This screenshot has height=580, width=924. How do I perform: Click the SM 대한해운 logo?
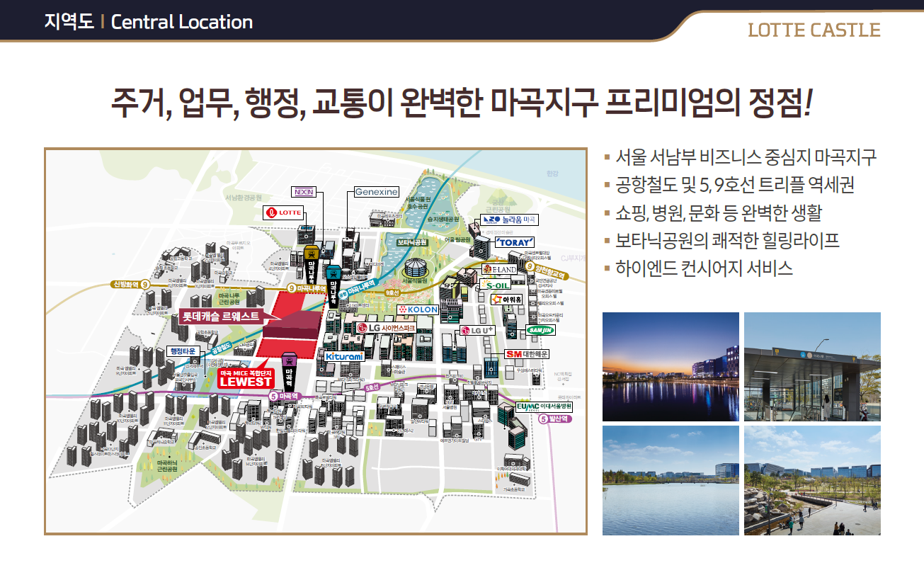(527, 353)
